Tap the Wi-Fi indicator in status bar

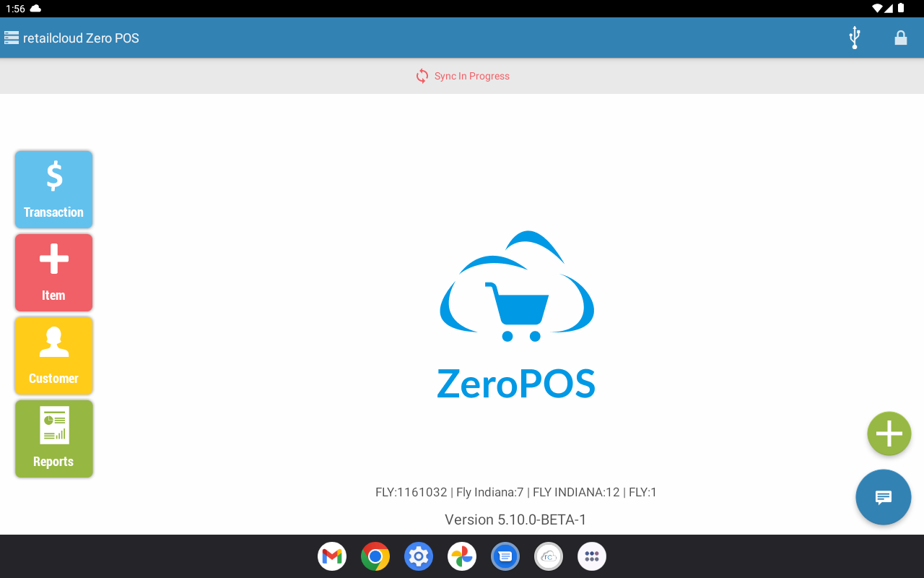[878, 9]
